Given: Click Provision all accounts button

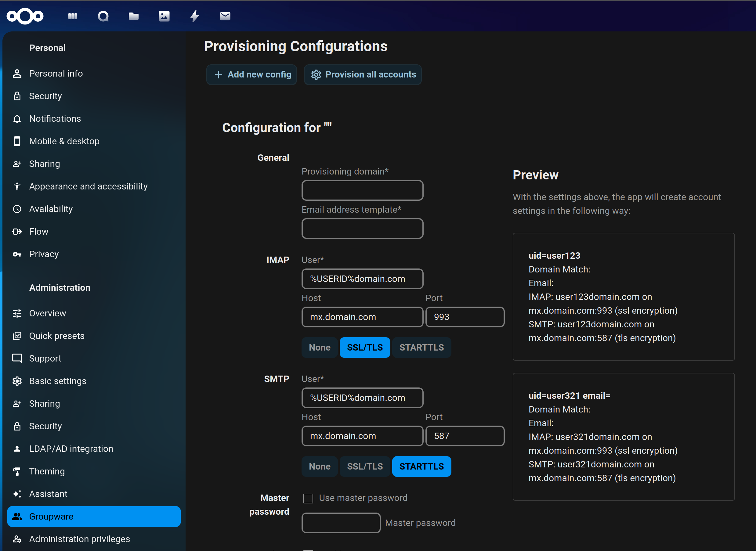Looking at the screenshot, I should pyautogui.click(x=363, y=74).
